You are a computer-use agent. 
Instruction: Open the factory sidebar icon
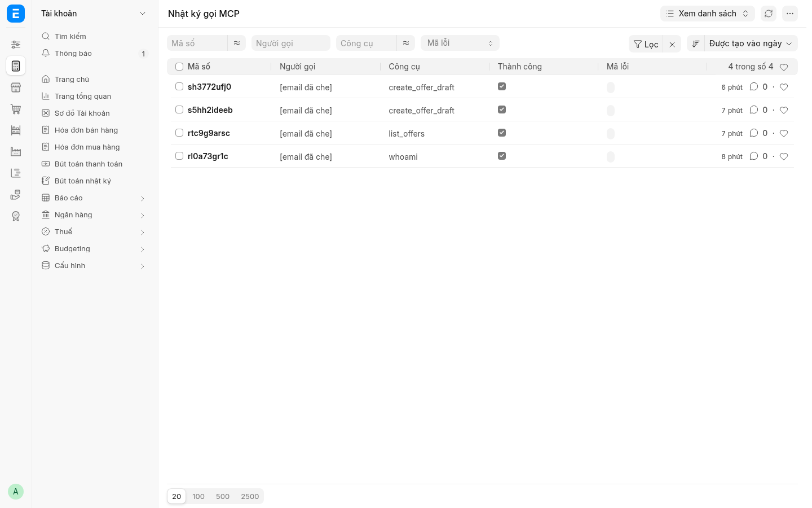pyautogui.click(x=16, y=152)
